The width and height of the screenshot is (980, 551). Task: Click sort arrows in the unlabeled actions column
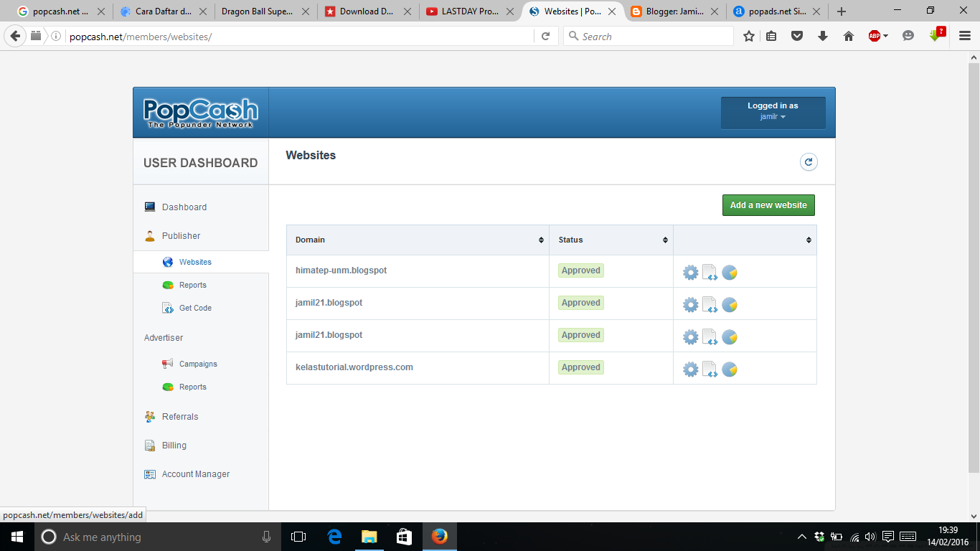pyautogui.click(x=809, y=240)
